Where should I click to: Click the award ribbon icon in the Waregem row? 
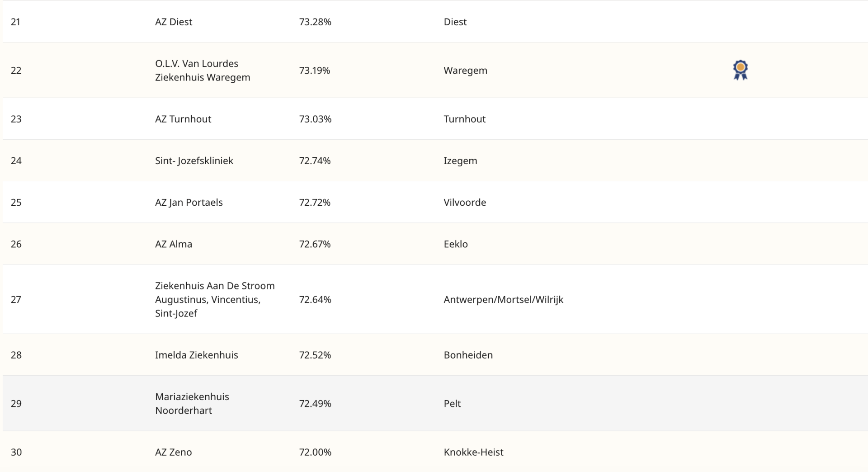click(x=740, y=70)
